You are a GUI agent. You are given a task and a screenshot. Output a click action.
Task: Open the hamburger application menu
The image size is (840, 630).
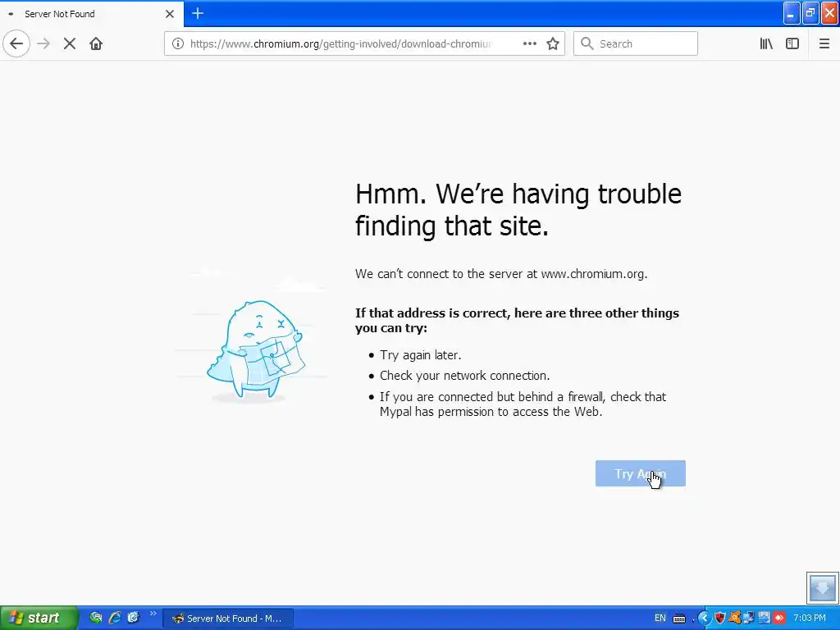(824, 43)
